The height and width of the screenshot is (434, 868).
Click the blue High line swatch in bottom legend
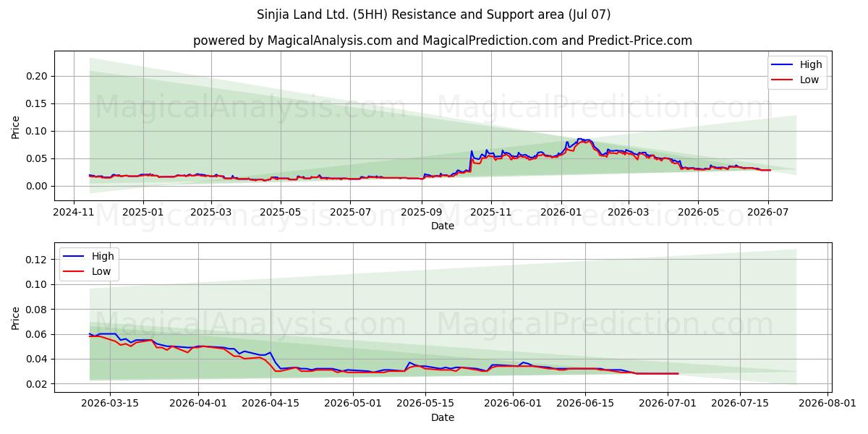click(75, 257)
